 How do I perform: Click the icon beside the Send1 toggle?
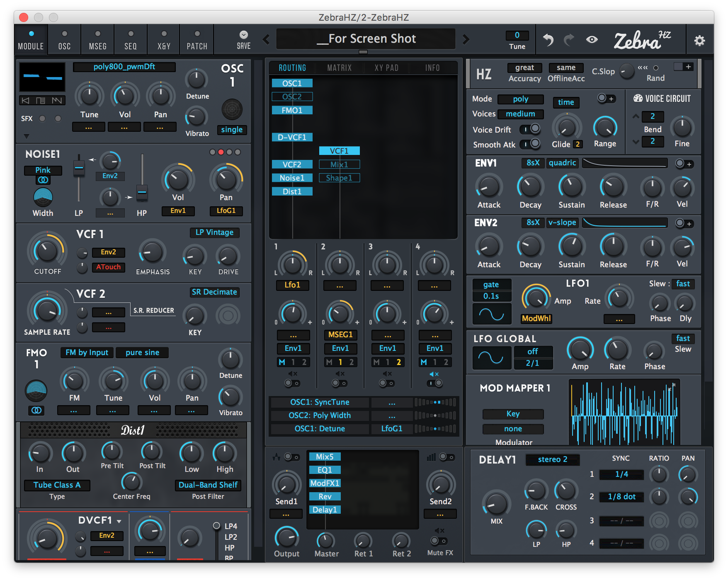(x=276, y=457)
